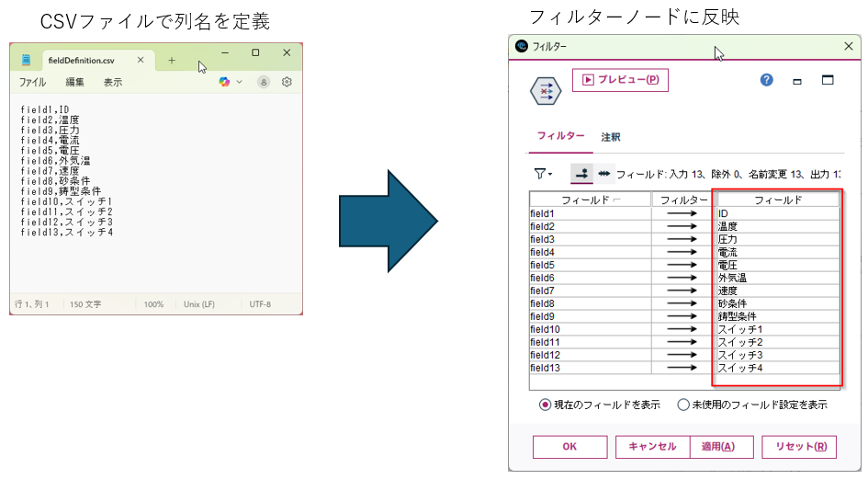The height and width of the screenshot is (479, 868).
Task: Click the 行 1、列 1 status entry
Action: click(31, 304)
